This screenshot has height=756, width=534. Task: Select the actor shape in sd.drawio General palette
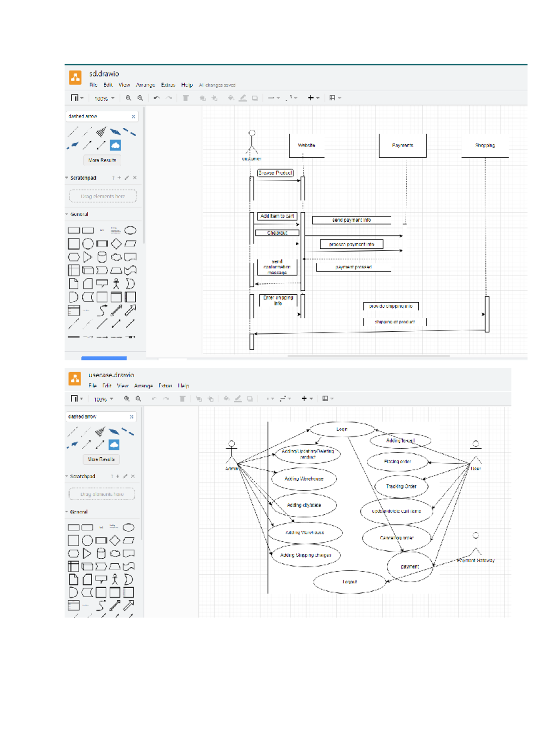(116, 284)
